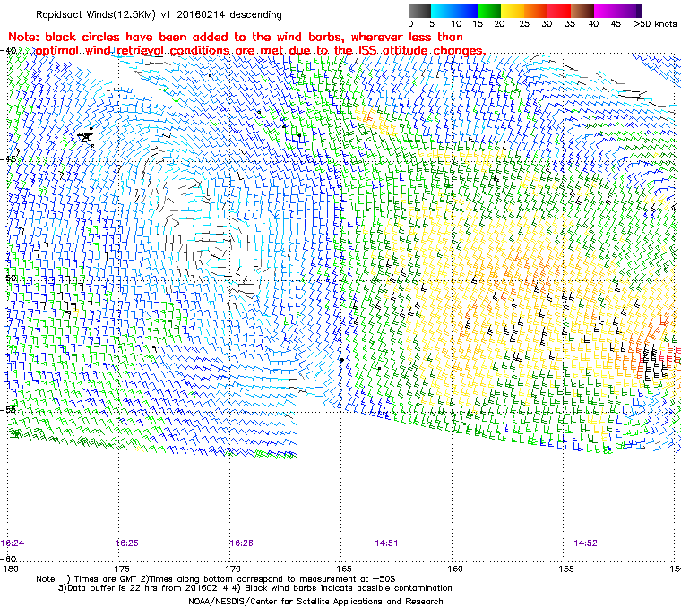Click the -55 latitude axis label
681x616 pixels.
pos(8,410)
